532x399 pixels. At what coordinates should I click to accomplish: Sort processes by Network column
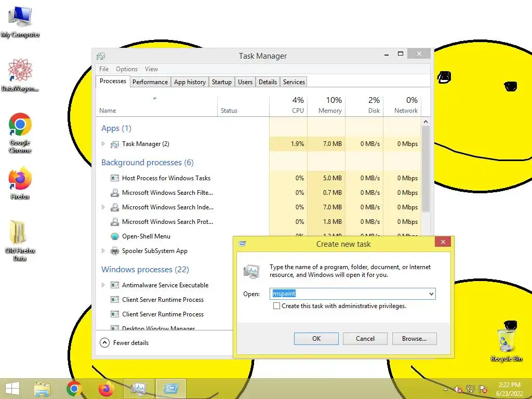pos(402,105)
